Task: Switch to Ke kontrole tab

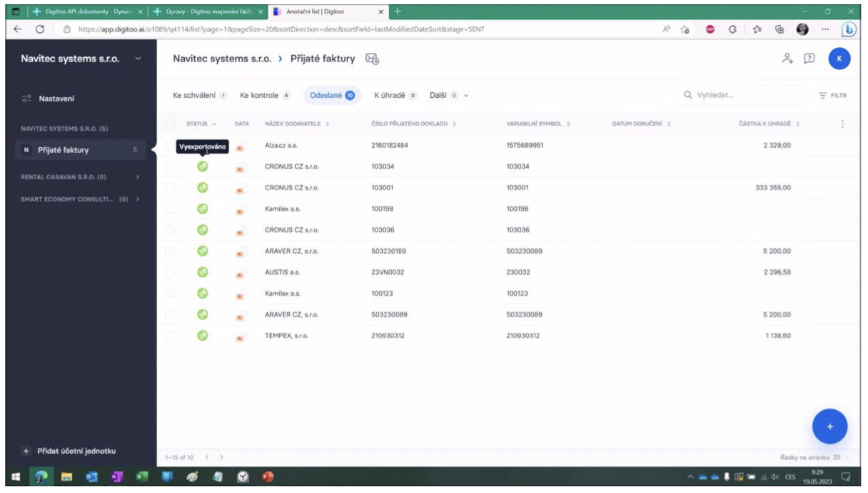Action: click(x=265, y=95)
